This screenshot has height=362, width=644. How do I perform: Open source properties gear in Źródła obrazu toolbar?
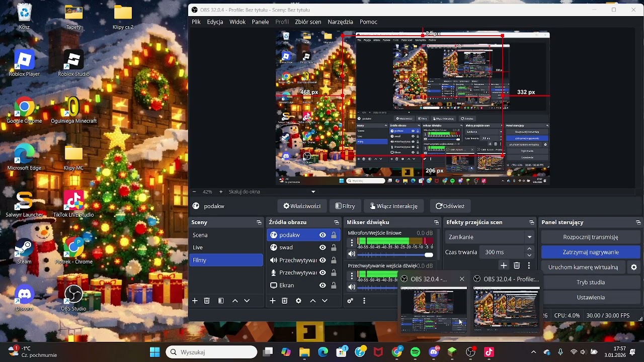pyautogui.click(x=298, y=301)
